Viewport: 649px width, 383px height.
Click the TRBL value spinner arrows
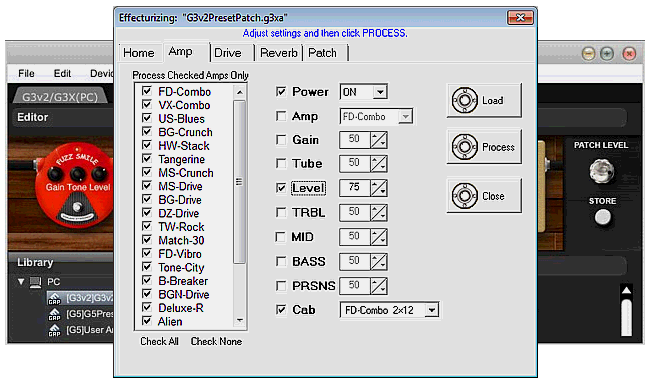[378, 212]
